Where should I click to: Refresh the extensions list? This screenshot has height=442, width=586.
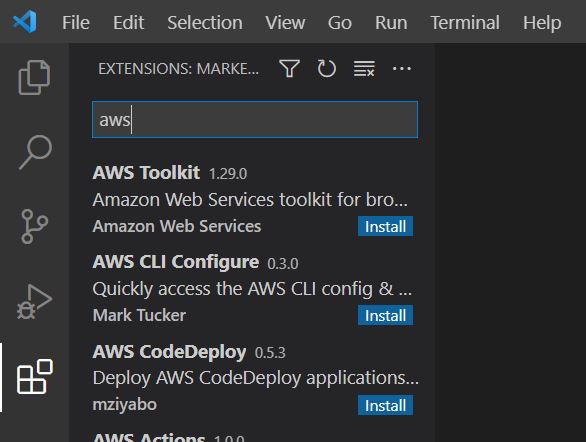[x=327, y=69]
